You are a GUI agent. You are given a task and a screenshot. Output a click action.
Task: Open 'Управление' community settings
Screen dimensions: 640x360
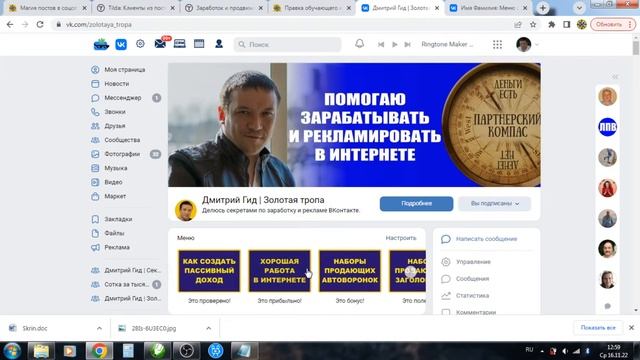473,262
